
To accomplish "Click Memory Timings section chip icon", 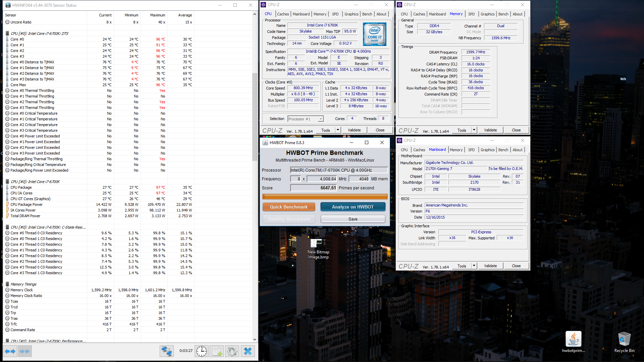I will tap(7, 284).
